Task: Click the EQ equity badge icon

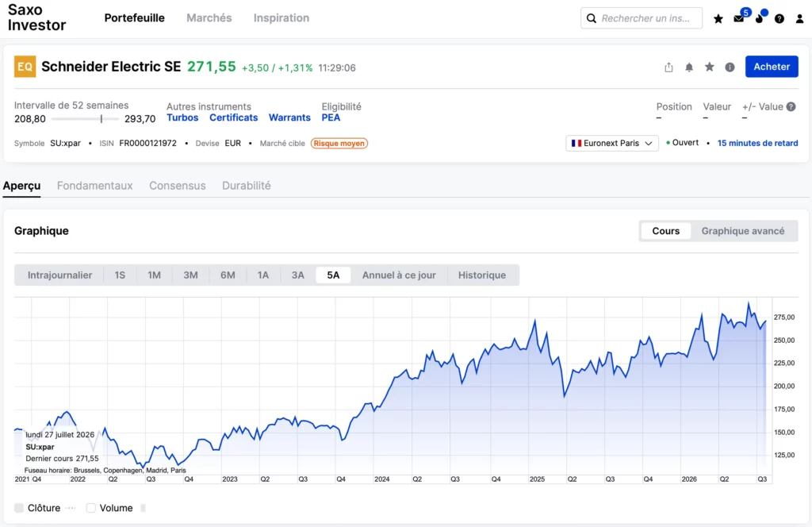Action: pos(25,67)
